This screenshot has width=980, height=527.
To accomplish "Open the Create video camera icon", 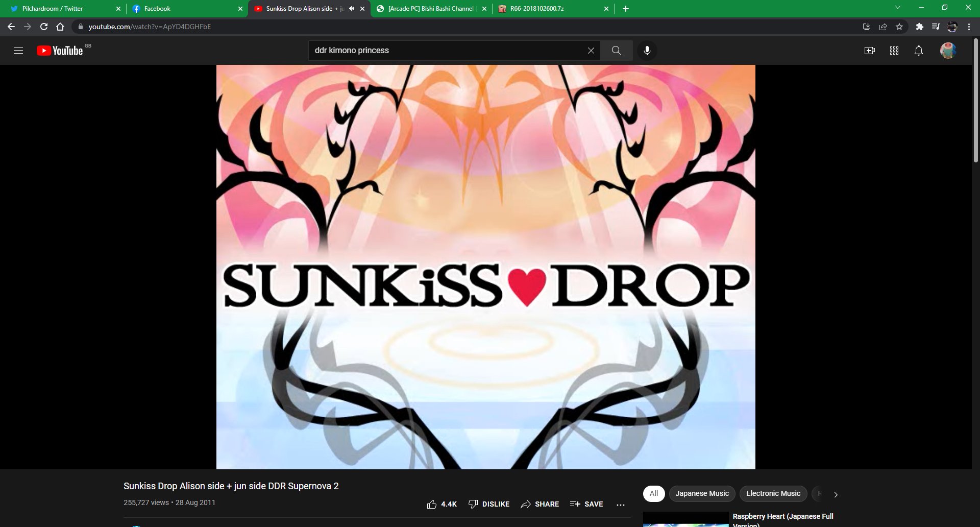I will (x=869, y=51).
